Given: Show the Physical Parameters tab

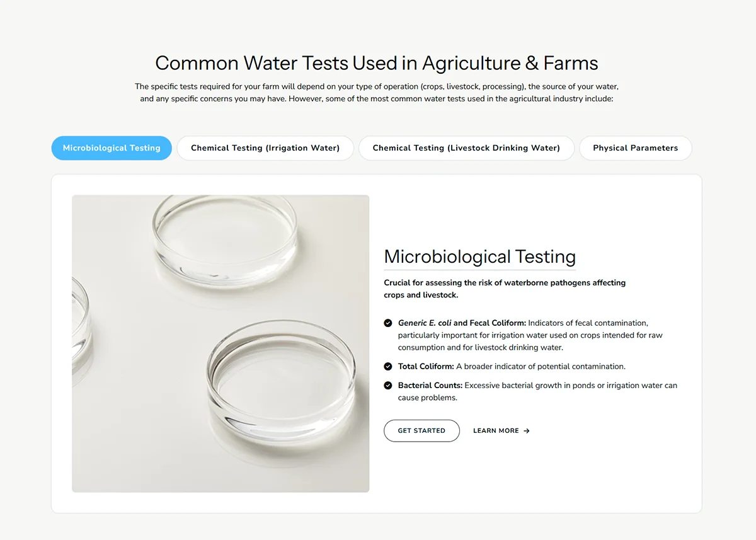Looking at the screenshot, I should click(635, 148).
